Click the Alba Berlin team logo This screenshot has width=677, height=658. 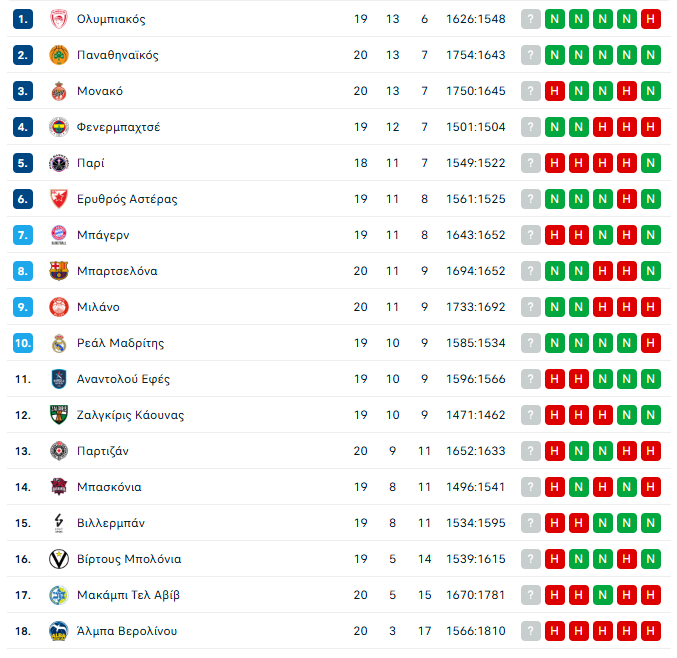pos(58,631)
